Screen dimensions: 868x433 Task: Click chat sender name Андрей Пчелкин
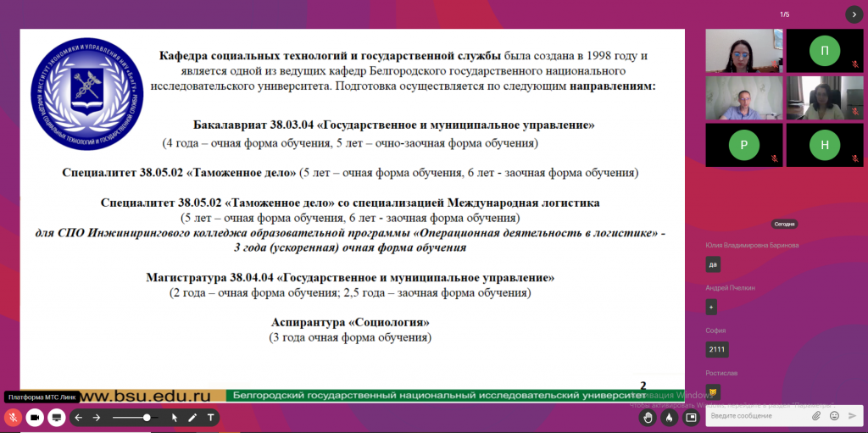click(730, 288)
